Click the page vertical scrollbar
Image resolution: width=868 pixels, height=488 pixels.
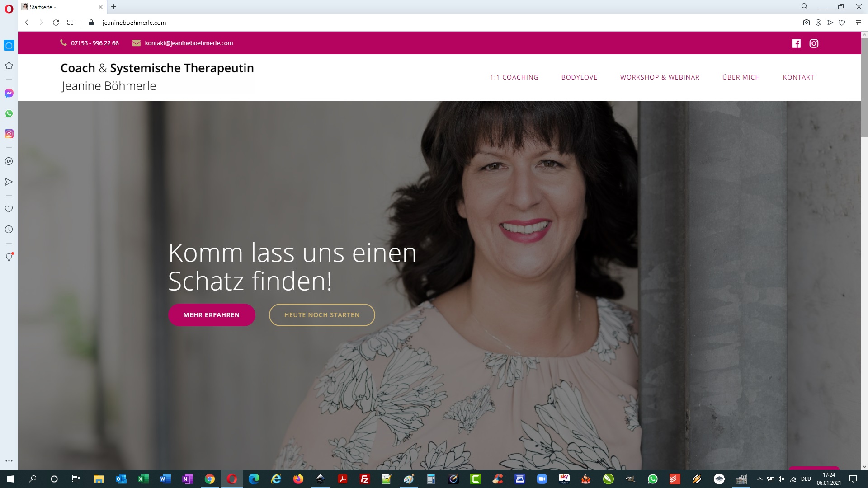tap(864, 86)
